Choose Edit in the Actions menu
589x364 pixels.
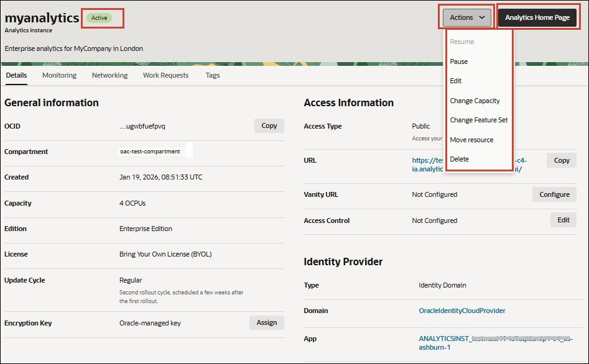click(456, 81)
